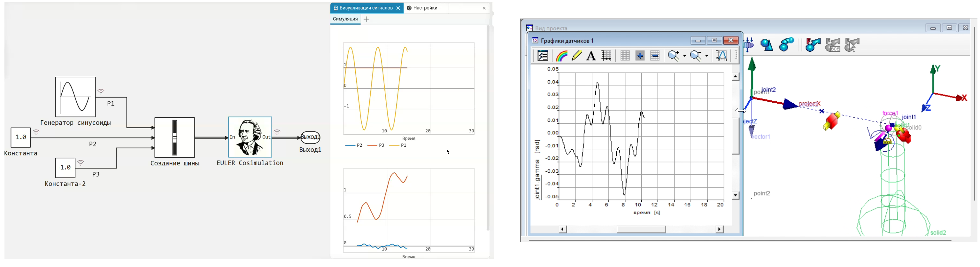Open the graph properties list icon
This screenshot has width=980, height=267.
click(543, 56)
